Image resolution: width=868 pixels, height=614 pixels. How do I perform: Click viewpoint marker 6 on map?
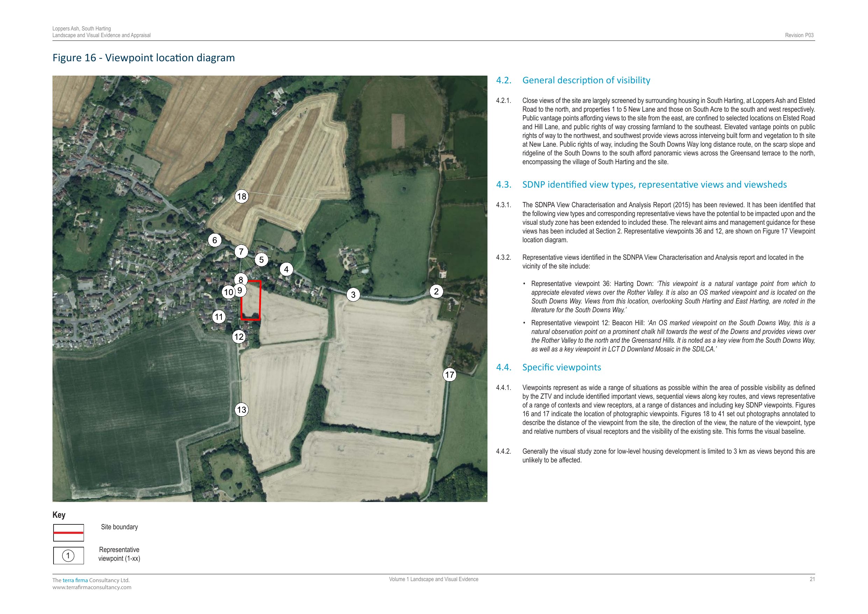215,240
